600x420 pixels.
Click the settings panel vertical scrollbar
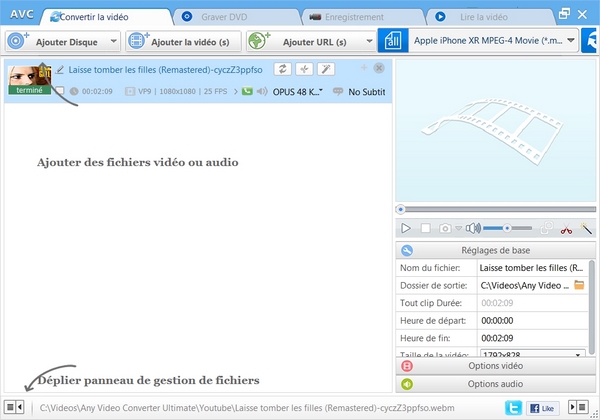[592, 307]
